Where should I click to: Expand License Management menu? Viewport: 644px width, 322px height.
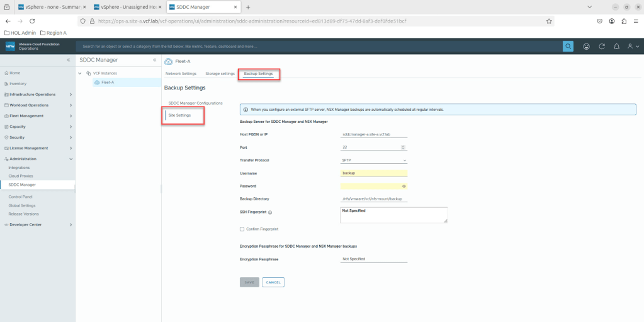coord(71,148)
